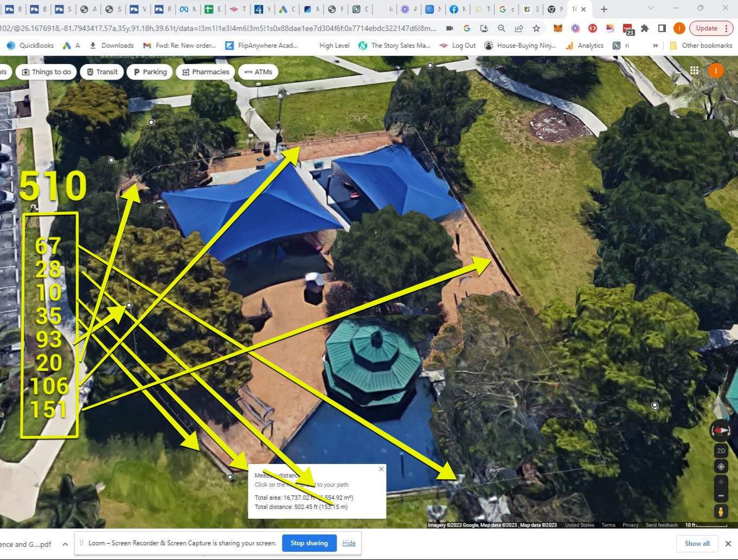738x560 pixels.
Task: Click the place marker icon near right trees
Action: click(x=655, y=405)
